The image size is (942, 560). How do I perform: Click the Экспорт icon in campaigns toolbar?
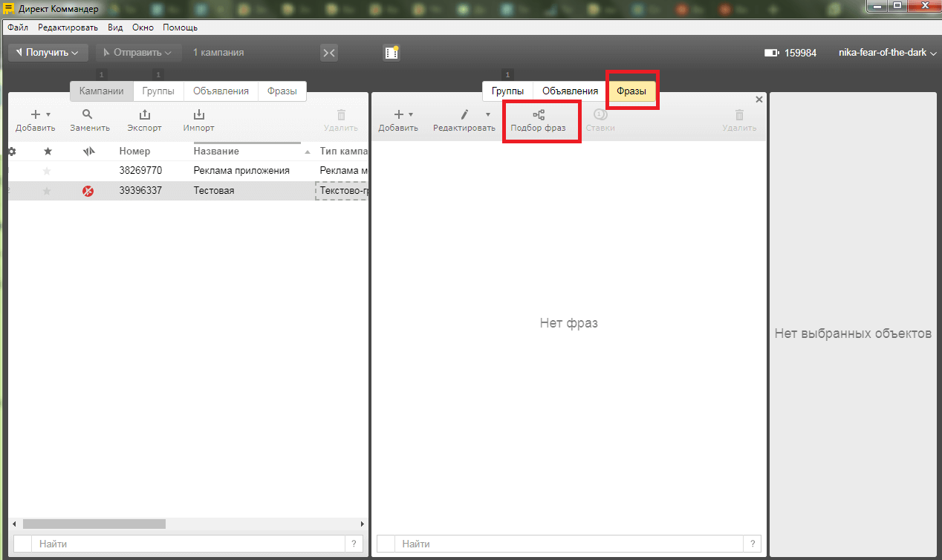144,115
